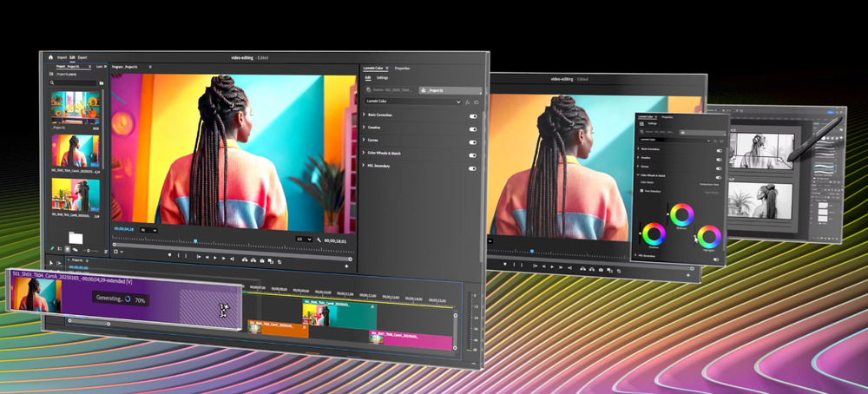
Task: Switch to the Edit workspace tab
Action: point(73,57)
